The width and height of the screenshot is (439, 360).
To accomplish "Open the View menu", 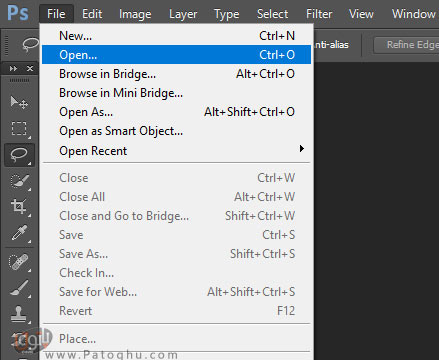I will coord(361,14).
